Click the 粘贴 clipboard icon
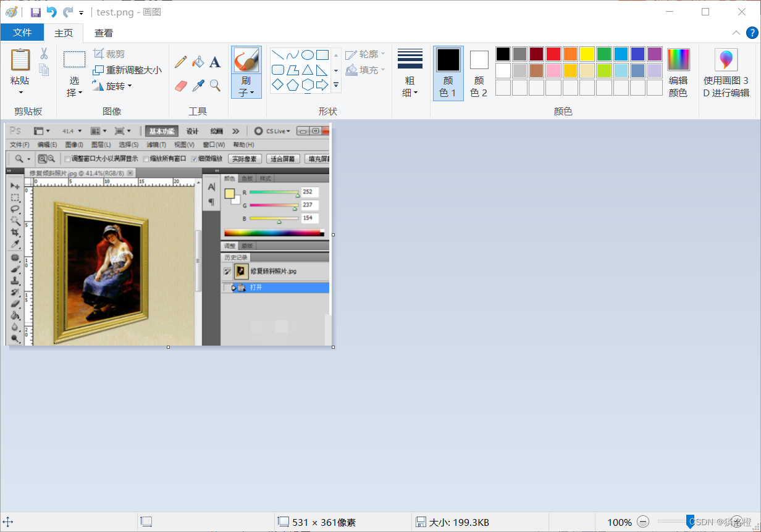This screenshot has width=761, height=532. pos(20,60)
